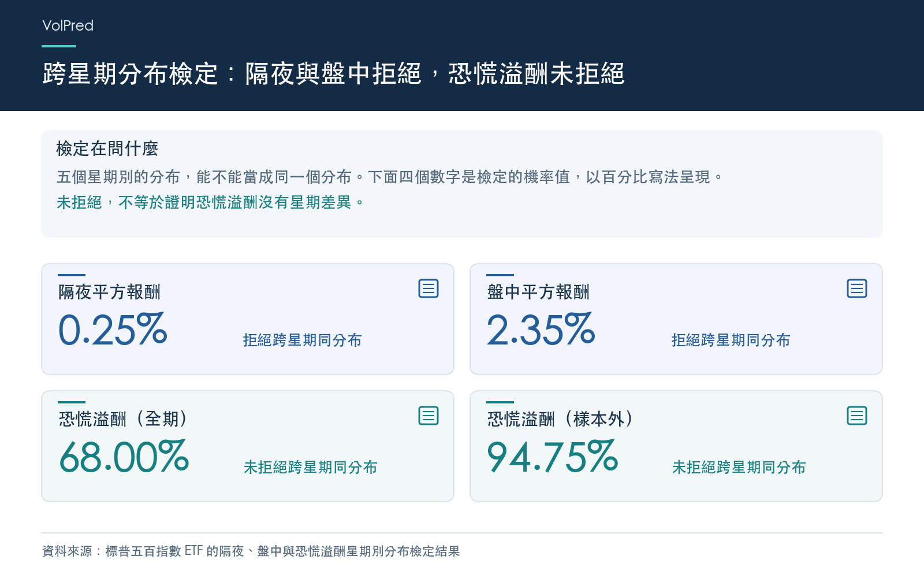Image resolution: width=924 pixels, height=578 pixels.
Task: Click 未拒絕跨星期同分布 beside 68.00%
Action: [x=311, y=467]
